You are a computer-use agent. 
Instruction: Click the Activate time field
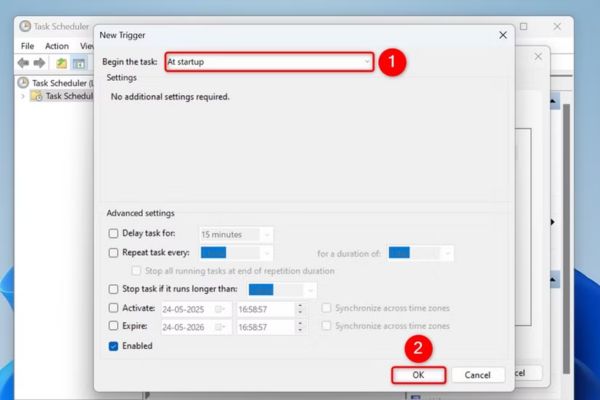click(x=261, y=308)
